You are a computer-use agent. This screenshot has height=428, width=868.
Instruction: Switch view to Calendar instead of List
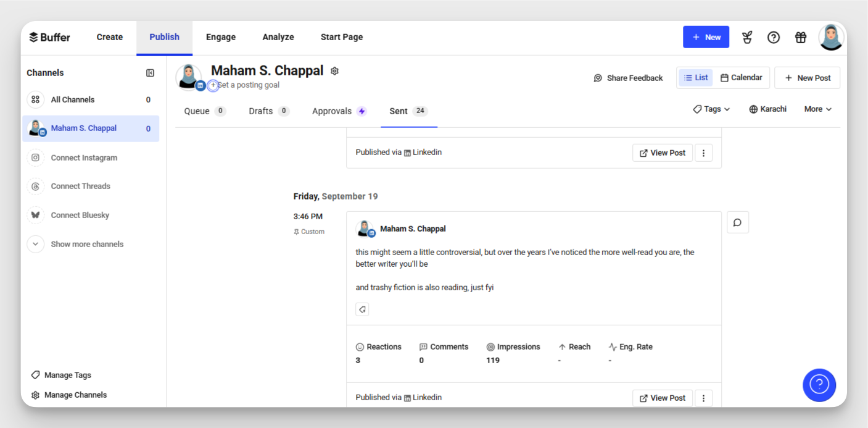coord(742,77)
